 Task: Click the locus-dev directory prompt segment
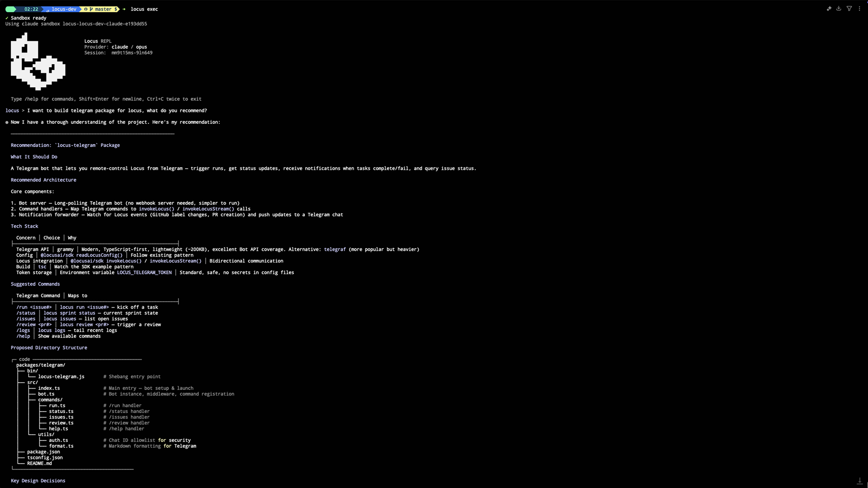pos(61,9)
